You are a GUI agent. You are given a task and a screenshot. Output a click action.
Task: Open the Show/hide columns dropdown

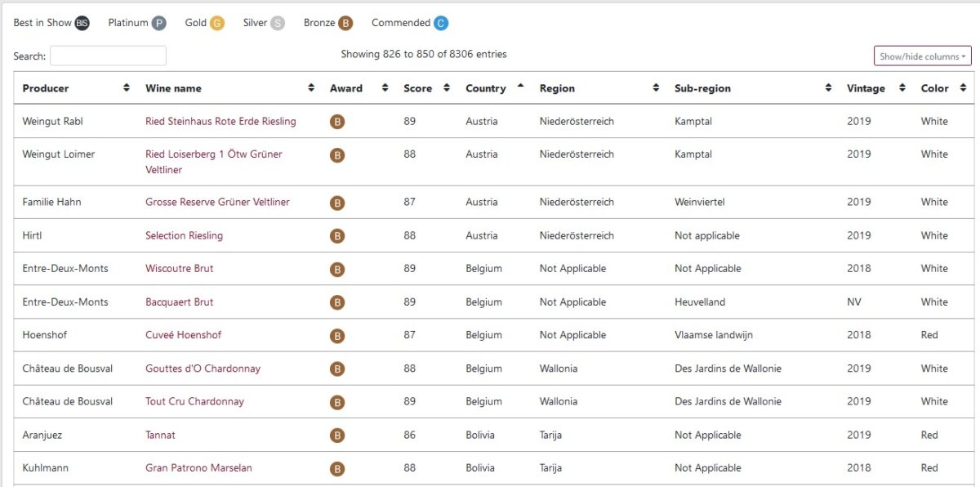[923, 56]
